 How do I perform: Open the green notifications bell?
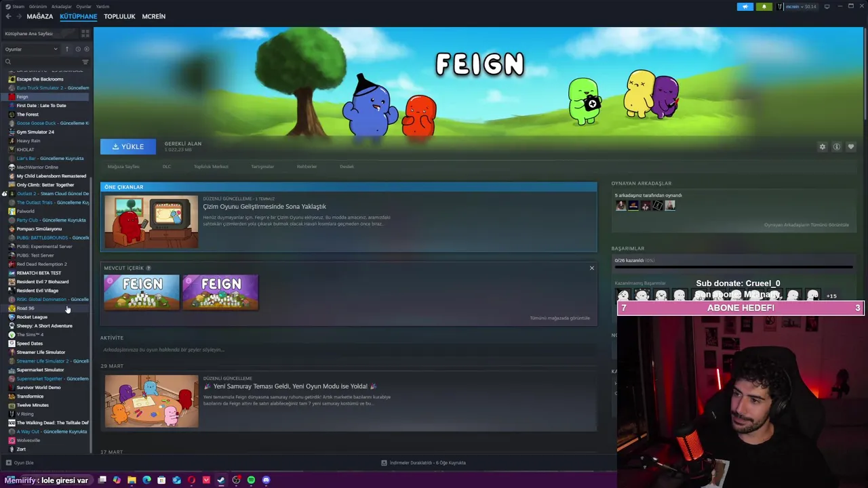click(764, 7)
